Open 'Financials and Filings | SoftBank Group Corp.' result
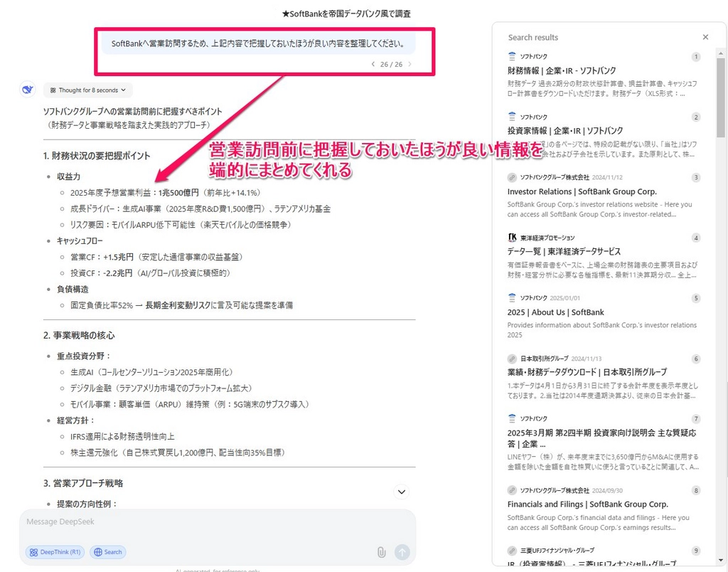The width and height of the screenshot is (728, 572). (587, 504)
